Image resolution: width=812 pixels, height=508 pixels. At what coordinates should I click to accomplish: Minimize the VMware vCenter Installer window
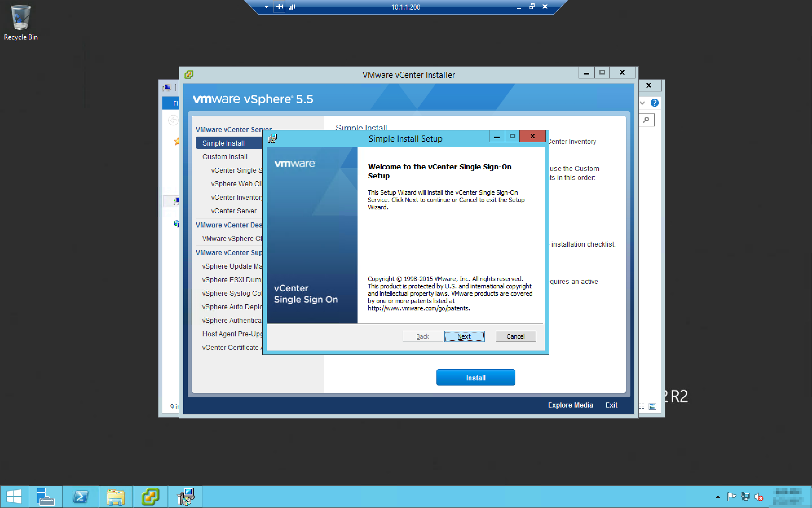click(x=586, y=73)
